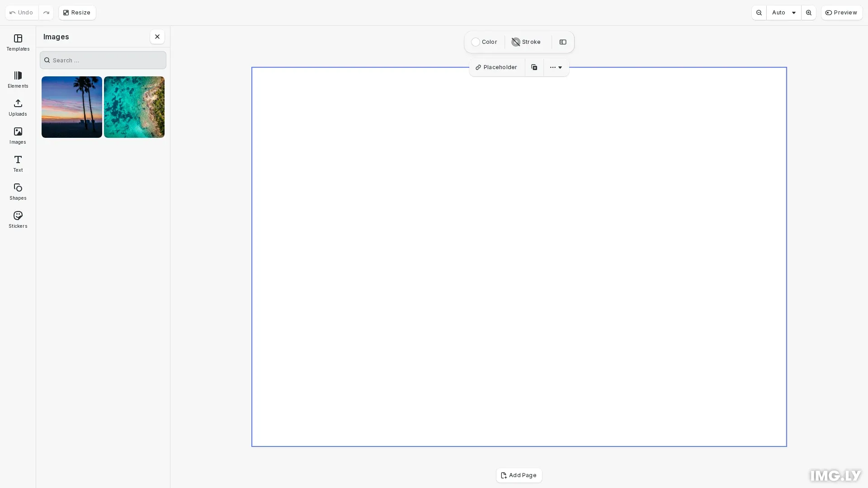Open the Elements library

18,80
